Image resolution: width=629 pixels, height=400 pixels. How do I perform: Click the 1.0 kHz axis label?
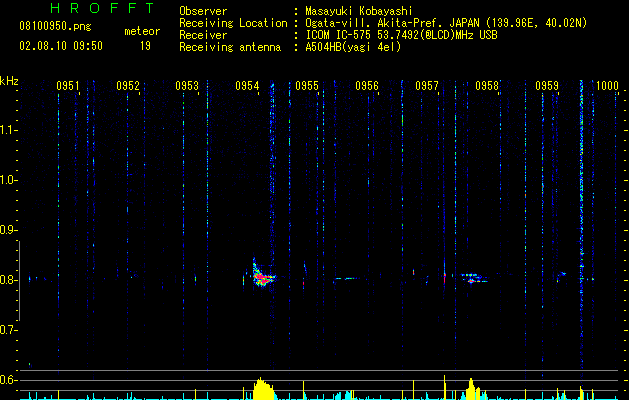8,180
